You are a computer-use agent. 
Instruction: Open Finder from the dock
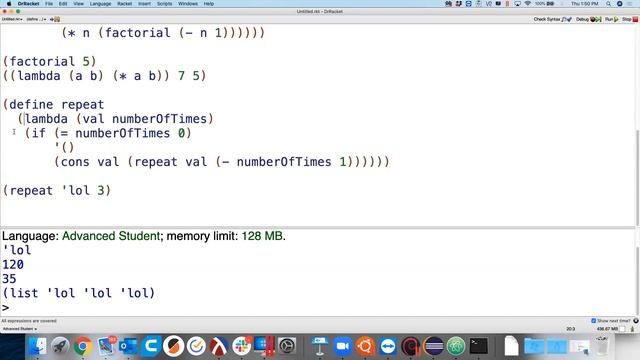pyautogui.click(x=38, y=346)
